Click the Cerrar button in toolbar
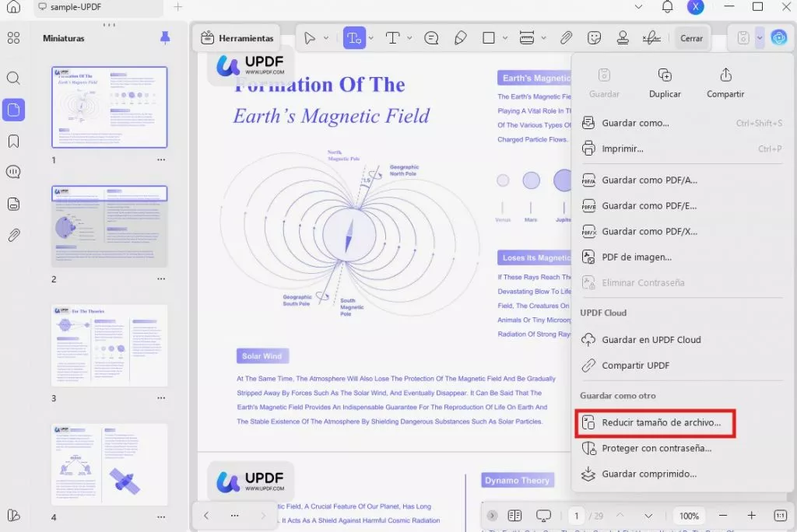The width and height of the screenshot is (797, 532). pyautogui.click(x=691, y=38)
